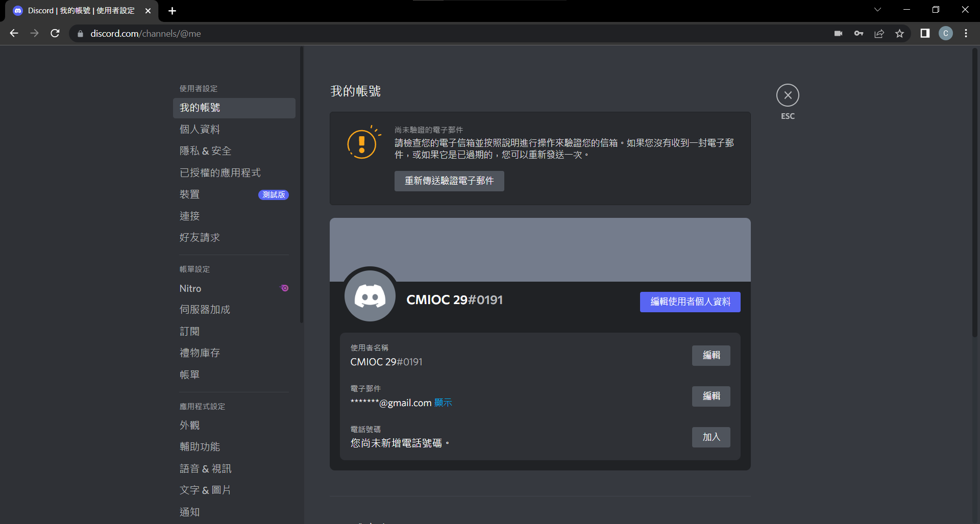Click the page's main scrollbar
Image resolution: width=980 pixels, height=524 pixels.
coord(974,192)
